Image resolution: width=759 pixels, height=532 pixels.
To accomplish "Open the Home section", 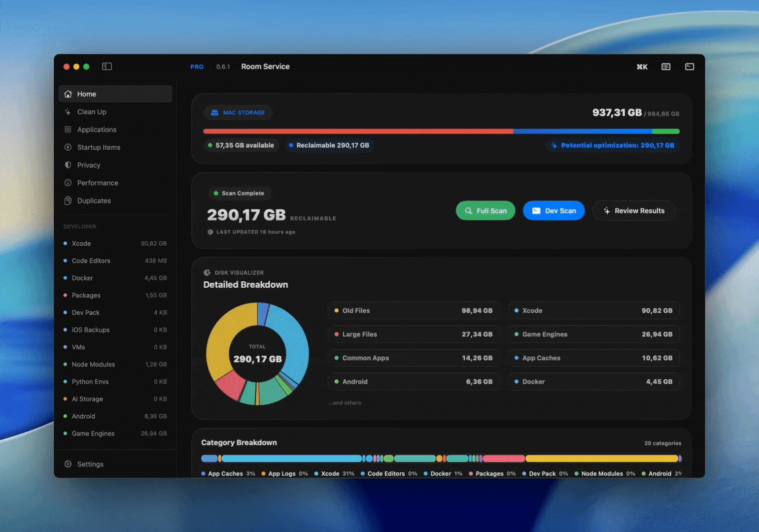I will (115, 94).
